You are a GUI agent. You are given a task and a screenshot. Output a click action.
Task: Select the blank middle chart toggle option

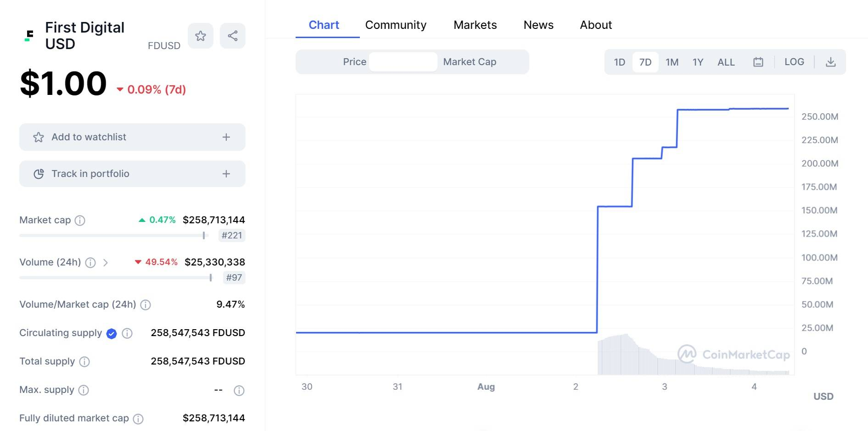403,62
